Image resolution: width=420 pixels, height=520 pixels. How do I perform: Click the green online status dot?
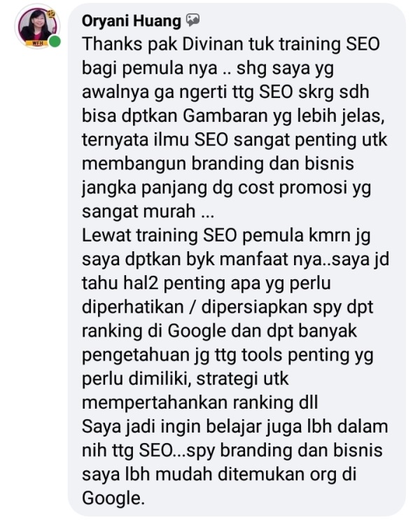[x=55, y=41]
